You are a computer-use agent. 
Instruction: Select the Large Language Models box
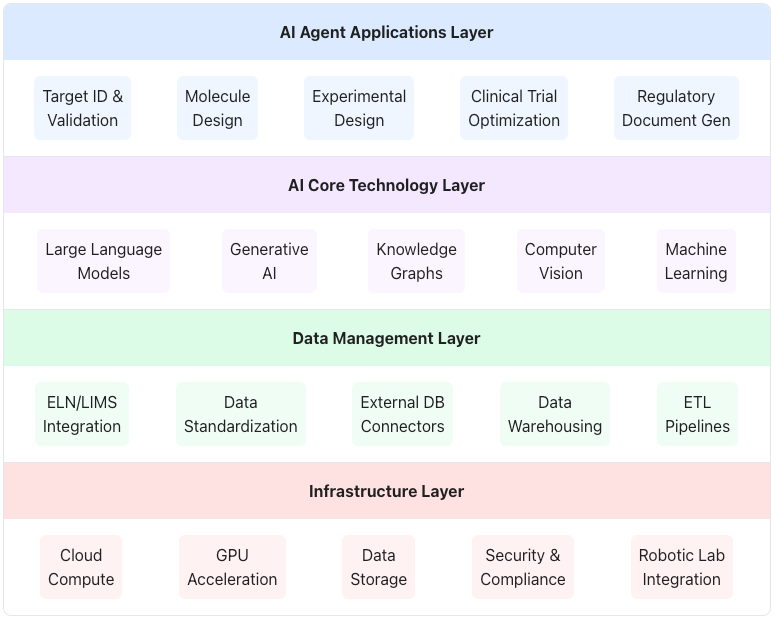103,261
